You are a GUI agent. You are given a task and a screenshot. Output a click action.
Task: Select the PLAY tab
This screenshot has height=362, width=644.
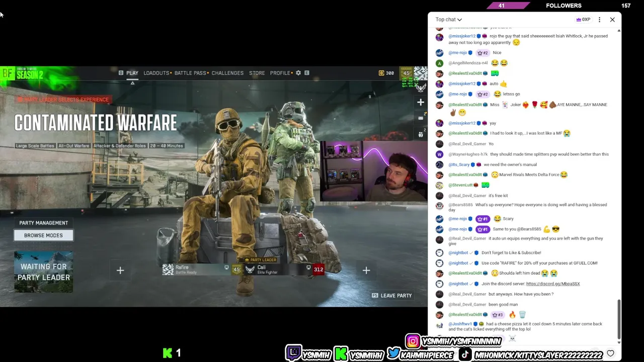tap(132, 73)
